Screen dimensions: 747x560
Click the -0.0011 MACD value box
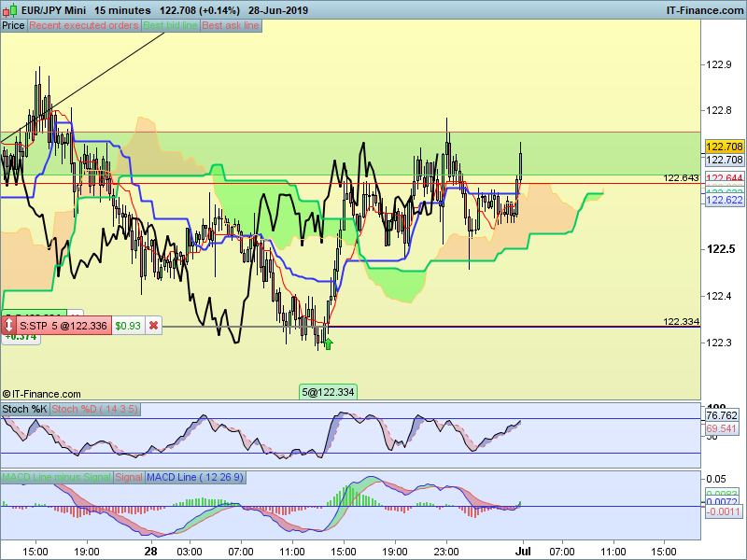(x=723, y=511)
